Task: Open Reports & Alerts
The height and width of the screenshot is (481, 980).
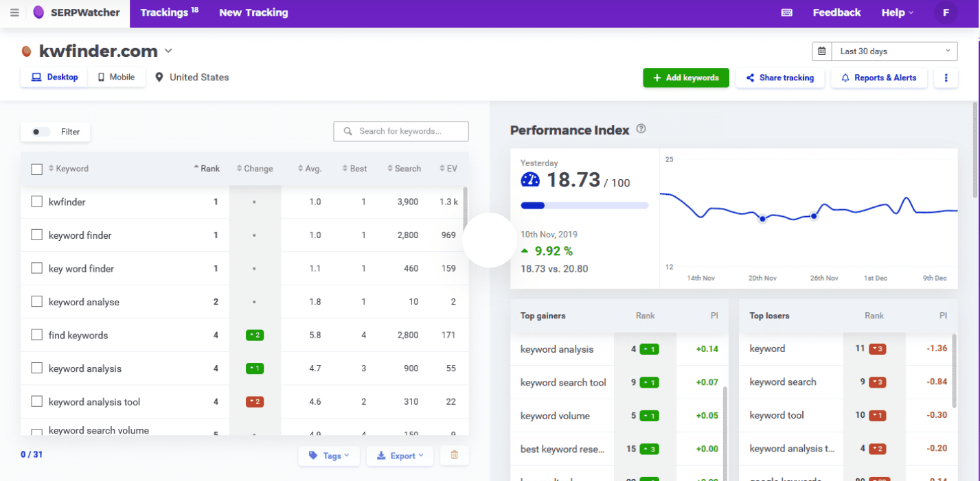Action: 879,78
